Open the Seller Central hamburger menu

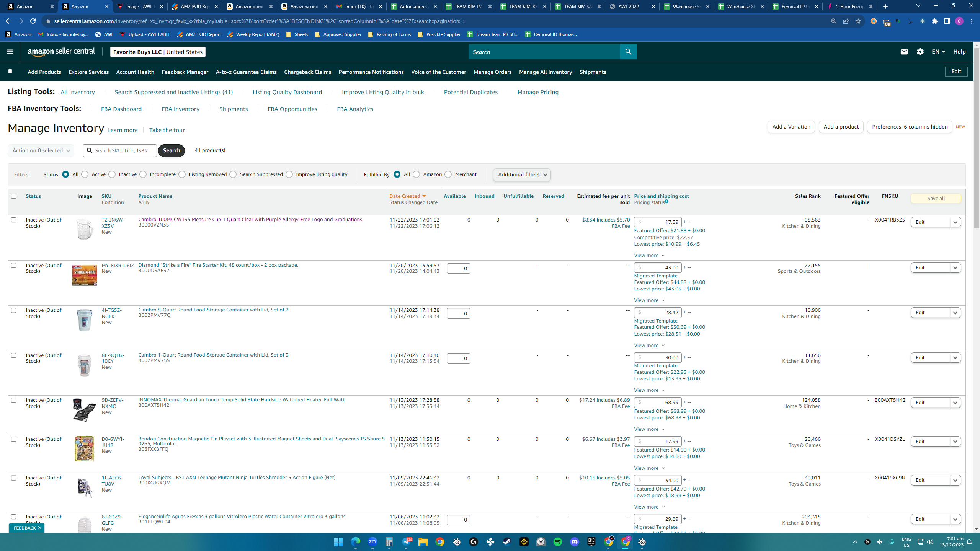coord(10,52)
